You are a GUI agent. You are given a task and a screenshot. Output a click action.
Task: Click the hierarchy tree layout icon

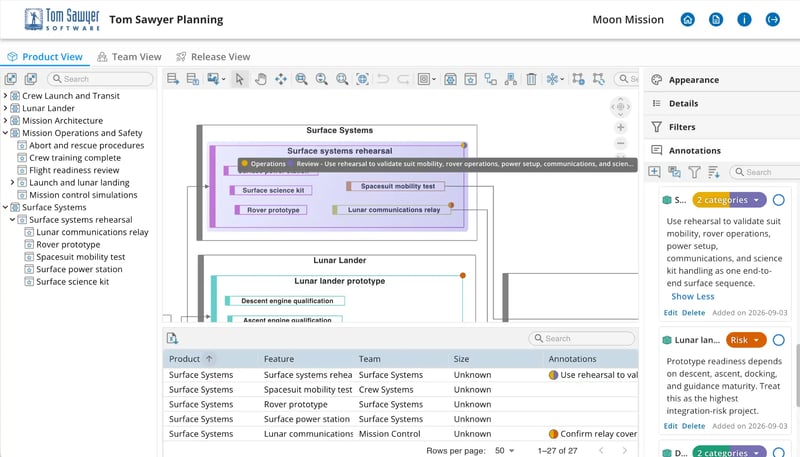click(511, 79)
